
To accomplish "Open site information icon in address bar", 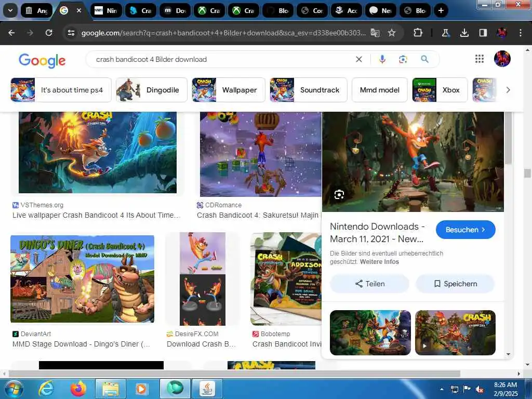I will pyautogui.click(x=71, y=33).
